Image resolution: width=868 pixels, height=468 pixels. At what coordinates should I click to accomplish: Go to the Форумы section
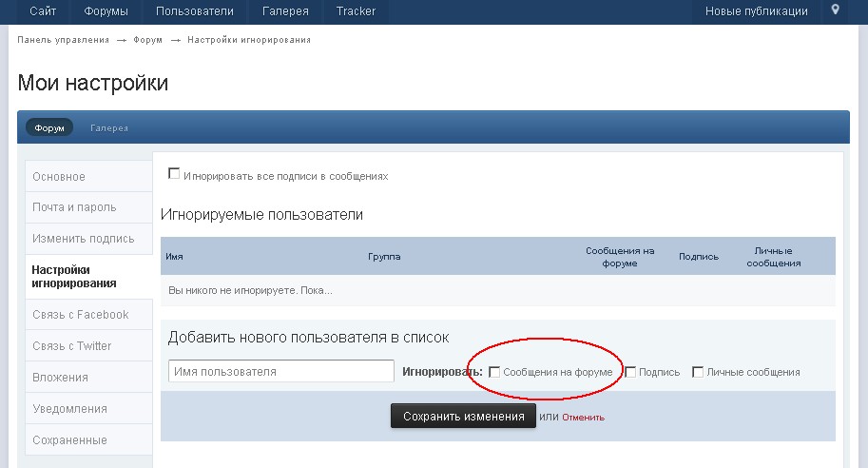coord(106,11)
